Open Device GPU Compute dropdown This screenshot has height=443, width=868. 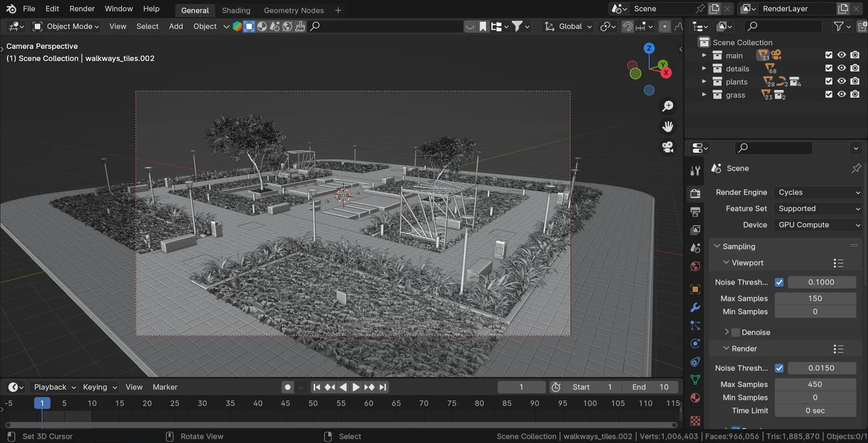(818, 225)
